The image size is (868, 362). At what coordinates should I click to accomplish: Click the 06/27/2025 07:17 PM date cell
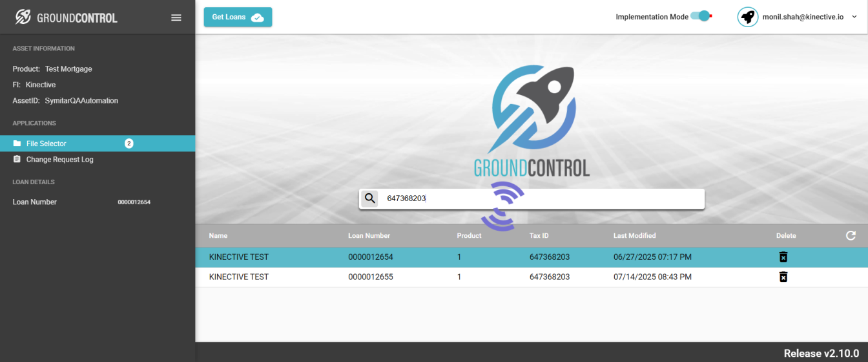point(652,257)
